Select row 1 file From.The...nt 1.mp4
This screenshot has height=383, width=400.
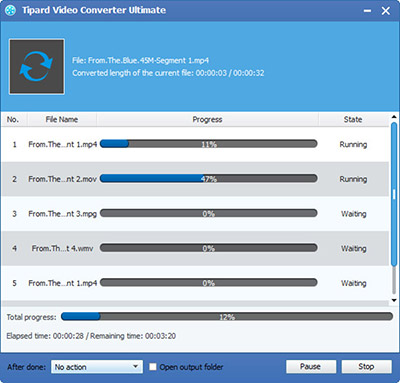pos(62,144)
